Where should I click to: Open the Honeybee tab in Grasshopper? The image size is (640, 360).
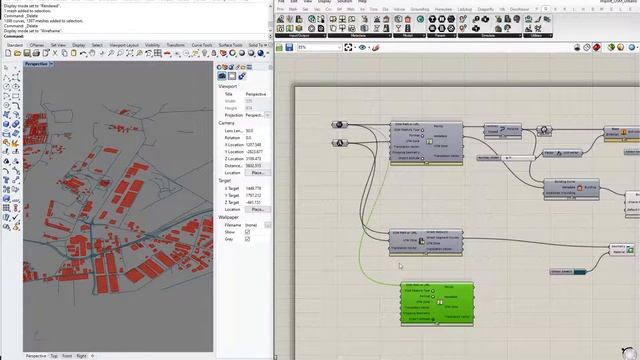(x=443, y=9)
